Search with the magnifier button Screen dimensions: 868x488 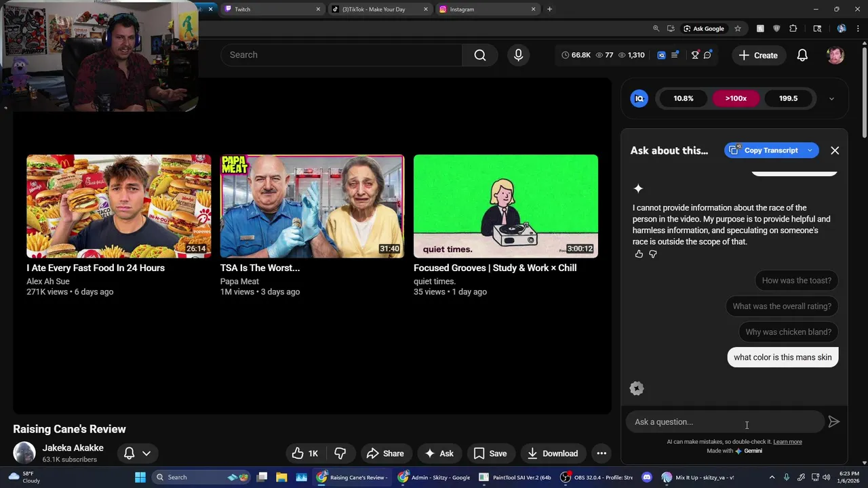coord(480,55)
